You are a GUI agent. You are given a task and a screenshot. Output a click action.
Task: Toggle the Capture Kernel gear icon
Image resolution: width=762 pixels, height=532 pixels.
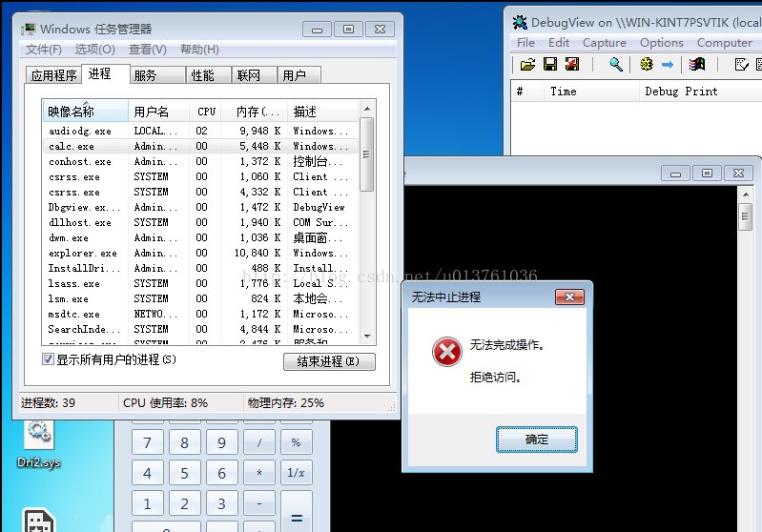point(646,64)
